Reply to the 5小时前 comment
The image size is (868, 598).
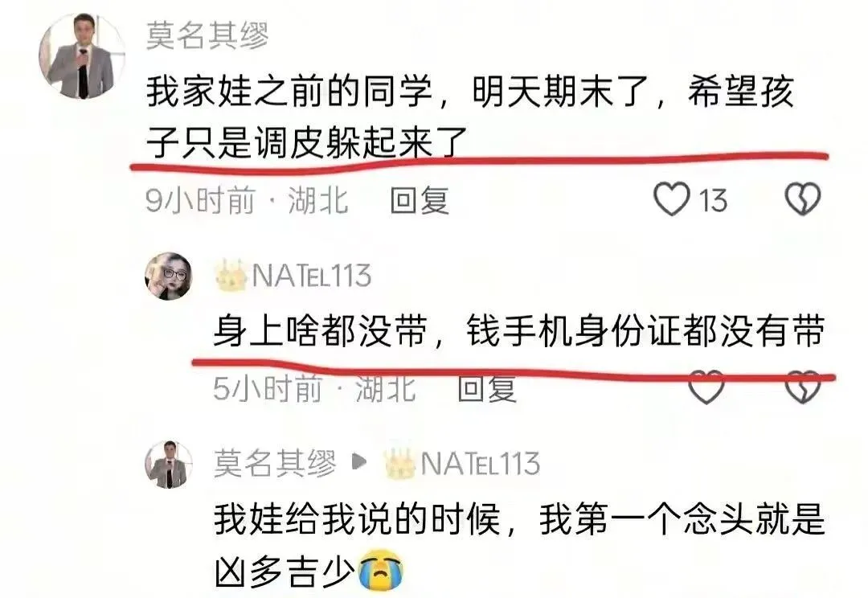click(x=487, y=389)
